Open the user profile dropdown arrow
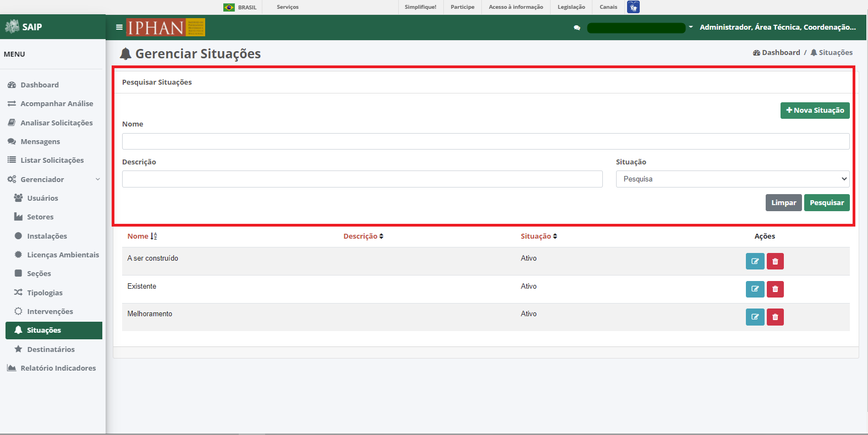The height and width of the screenshot is (435, 868). [691, 27]
